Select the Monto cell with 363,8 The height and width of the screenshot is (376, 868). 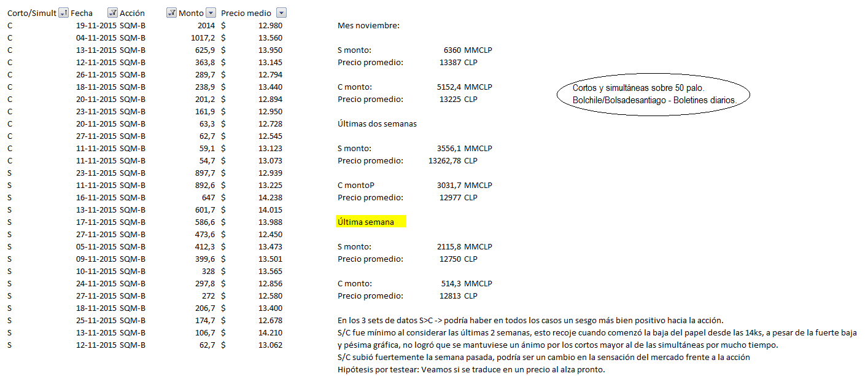tap(204, 62)
